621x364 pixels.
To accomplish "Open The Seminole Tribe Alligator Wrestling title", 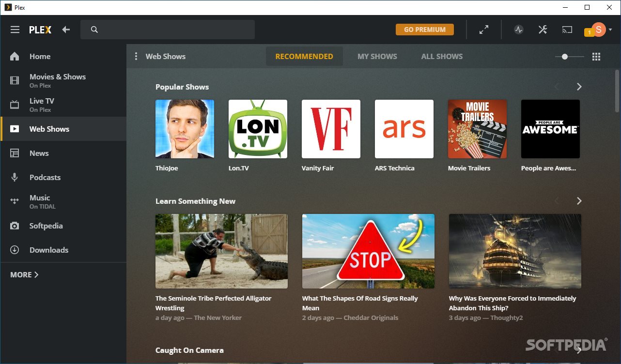I will [214, 303].
